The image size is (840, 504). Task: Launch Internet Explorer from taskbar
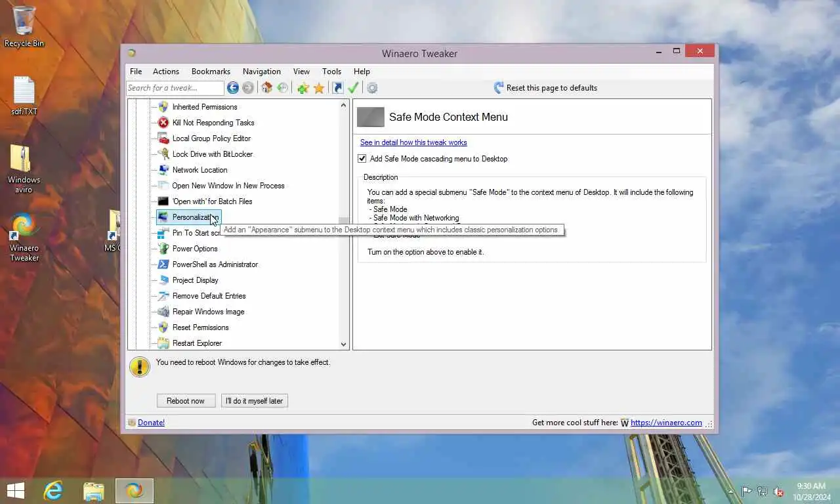click(x=53, y=490)
